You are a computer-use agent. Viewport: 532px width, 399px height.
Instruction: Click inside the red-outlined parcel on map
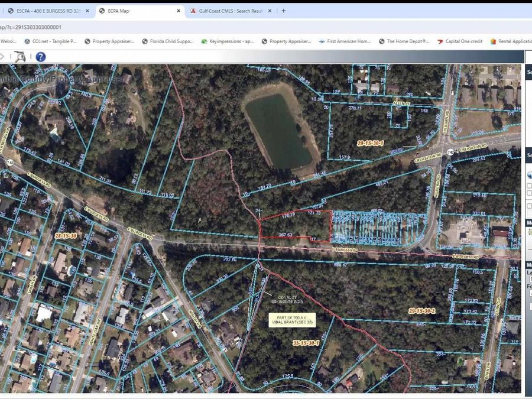[294, 226]
